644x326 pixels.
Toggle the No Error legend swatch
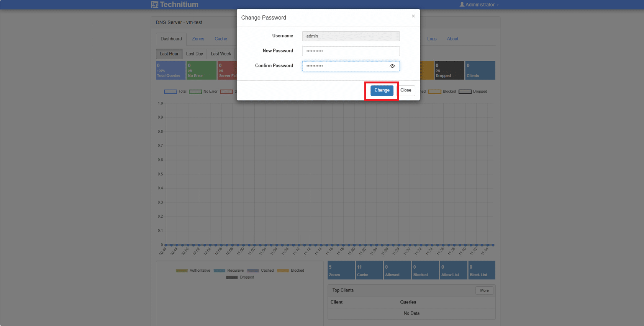pos(195,91)
